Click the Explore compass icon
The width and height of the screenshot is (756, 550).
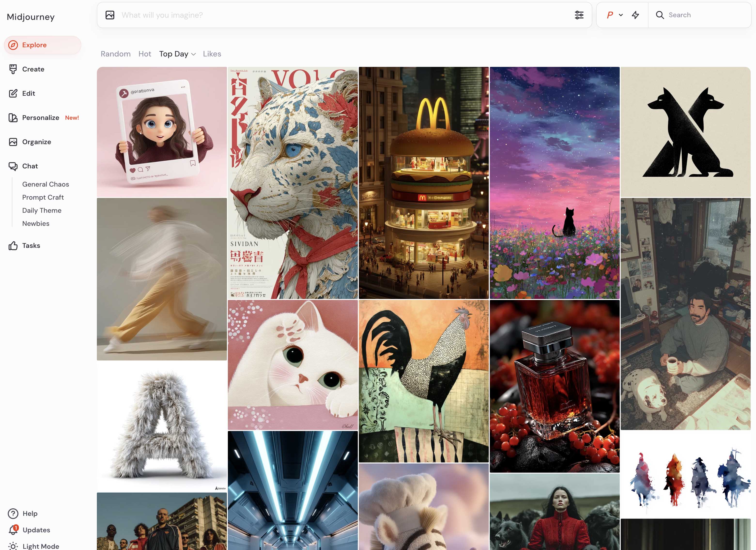pos(13,45)
